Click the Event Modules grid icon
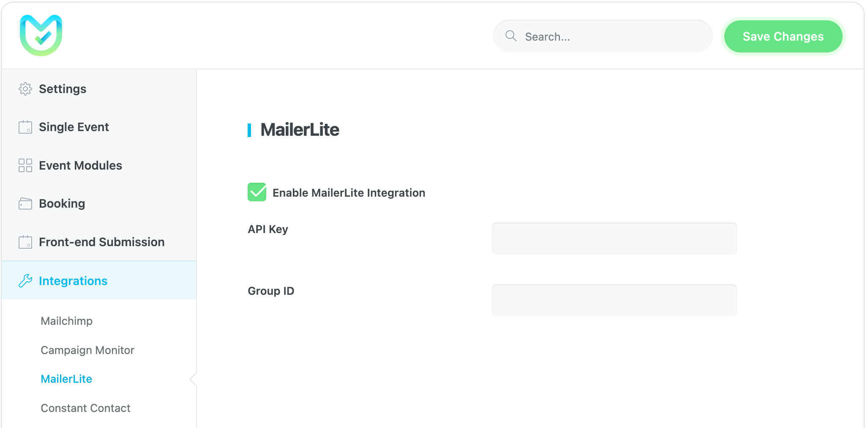Image resolution: width=868 pixels, height=428 pixels. click(x=25, y=165)
